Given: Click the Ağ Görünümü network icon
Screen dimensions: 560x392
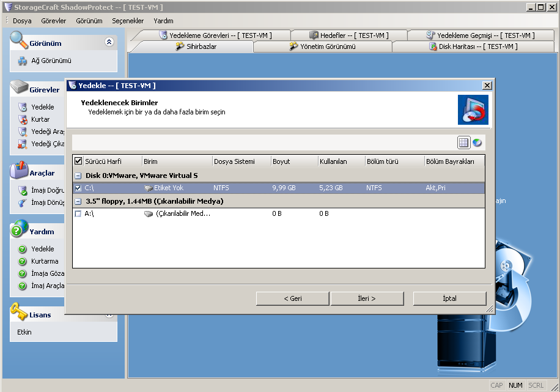Looking at the screenshot, I should coord(23,61).
